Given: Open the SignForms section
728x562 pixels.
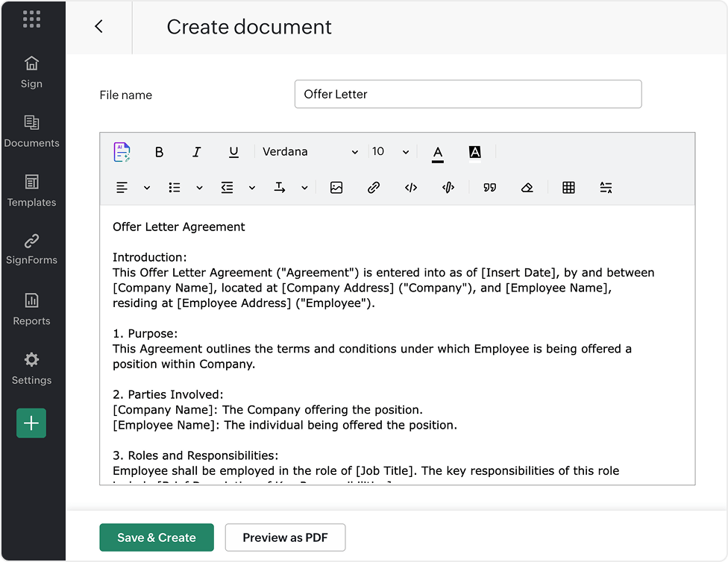Looking at the screenshot, I should point(31,249).
